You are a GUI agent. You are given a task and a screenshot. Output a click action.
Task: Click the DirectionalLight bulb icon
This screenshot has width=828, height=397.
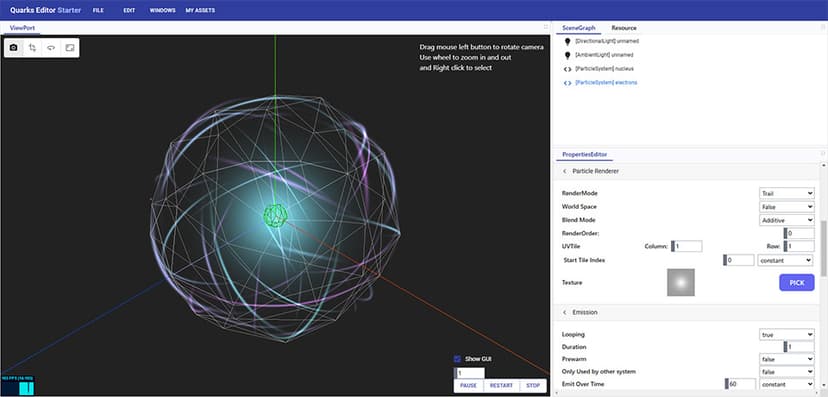point(568,41)
